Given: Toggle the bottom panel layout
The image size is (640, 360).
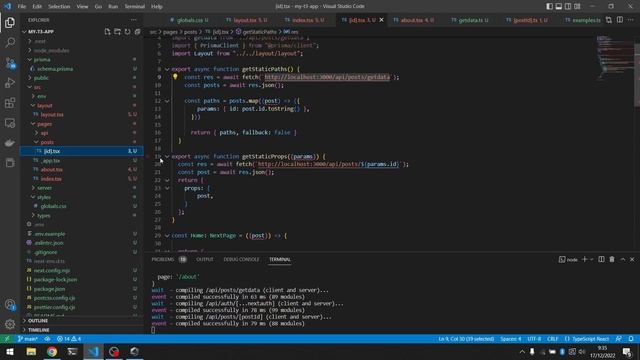Looking at the screenshot, I should 559,6.
